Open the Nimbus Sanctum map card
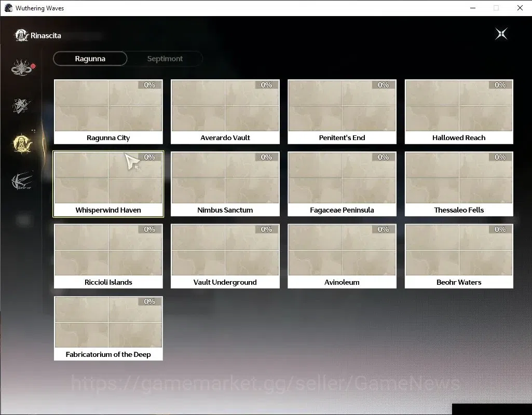The image size is (532, 415). tap(225, 184)
